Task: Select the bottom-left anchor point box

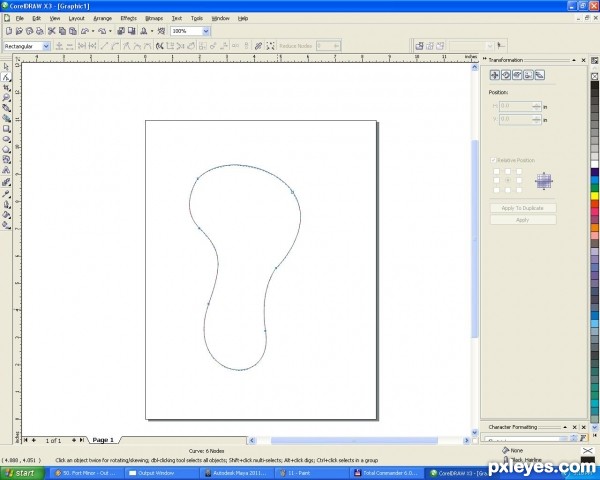Action: [x=496, y=190]
